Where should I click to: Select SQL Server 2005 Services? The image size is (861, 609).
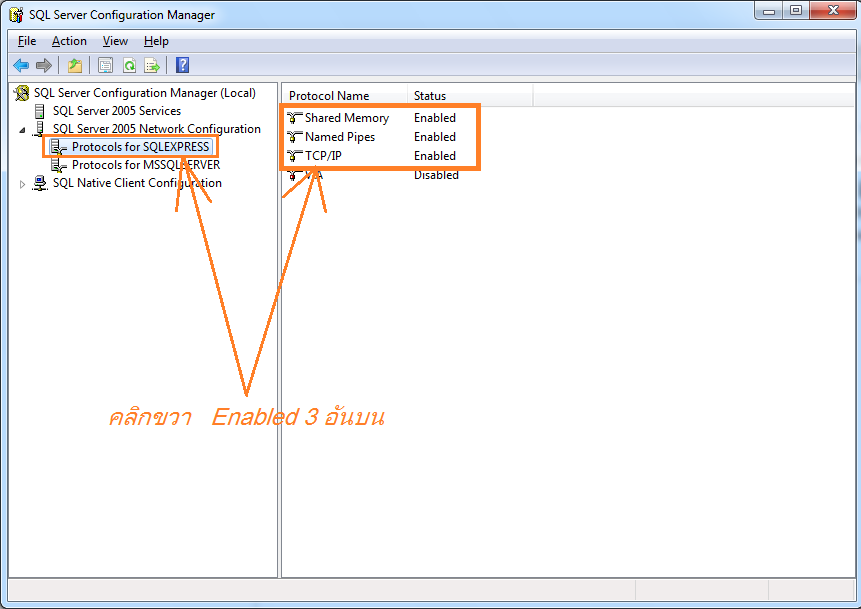(116, 111)
